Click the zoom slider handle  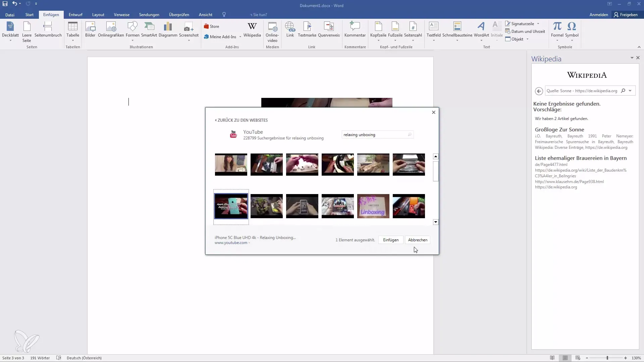tap(607, 358)
